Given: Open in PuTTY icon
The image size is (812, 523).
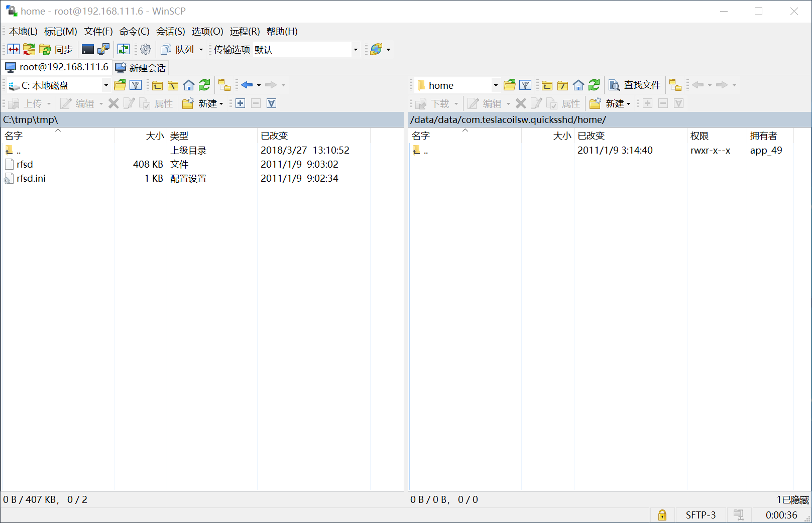Looking at the screenshot, I should (103, 49).
